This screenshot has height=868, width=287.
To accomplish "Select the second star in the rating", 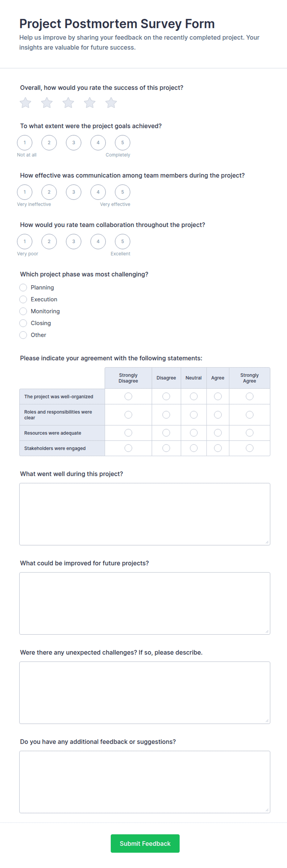I will click(x=47, y=103).
